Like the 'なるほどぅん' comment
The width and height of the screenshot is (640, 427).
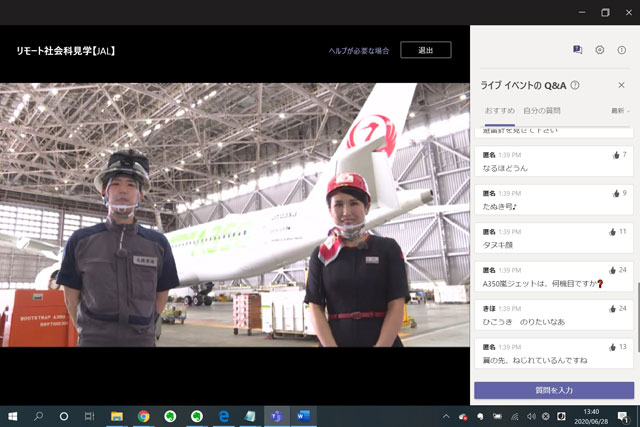pyautogui.click(x=616, y=155)
